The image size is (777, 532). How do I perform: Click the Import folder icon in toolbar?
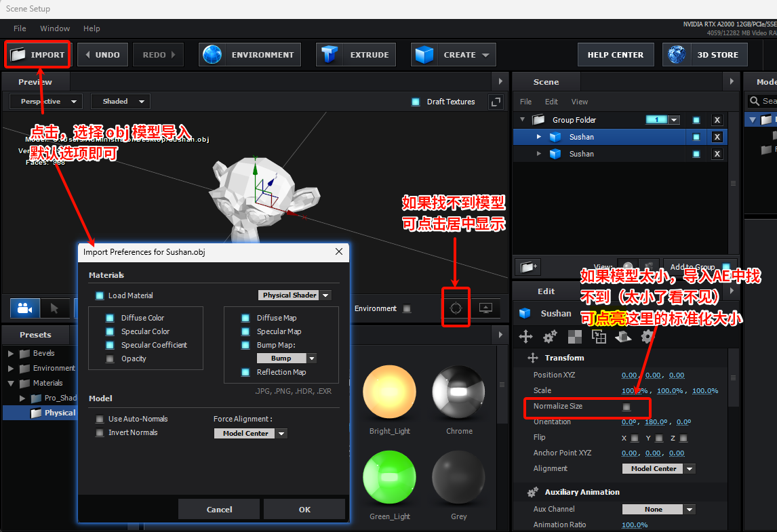click(x=18, y=54)
